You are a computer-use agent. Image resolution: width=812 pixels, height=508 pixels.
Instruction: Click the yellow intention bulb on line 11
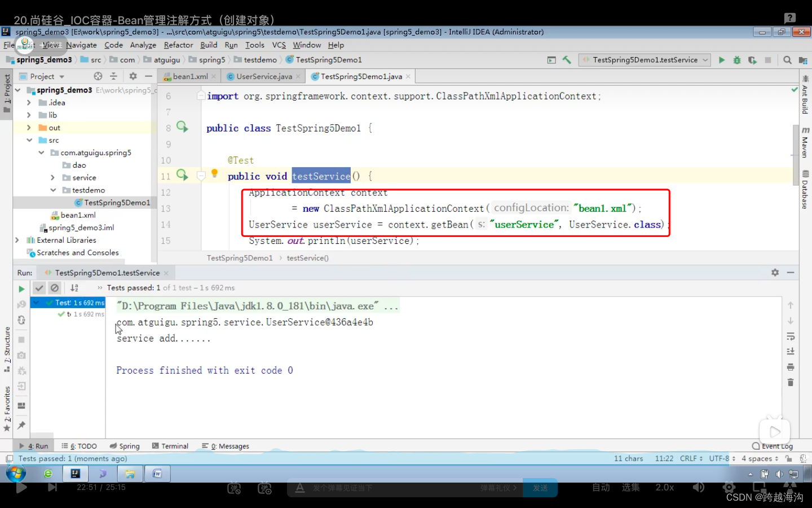(x=214, y=173)
